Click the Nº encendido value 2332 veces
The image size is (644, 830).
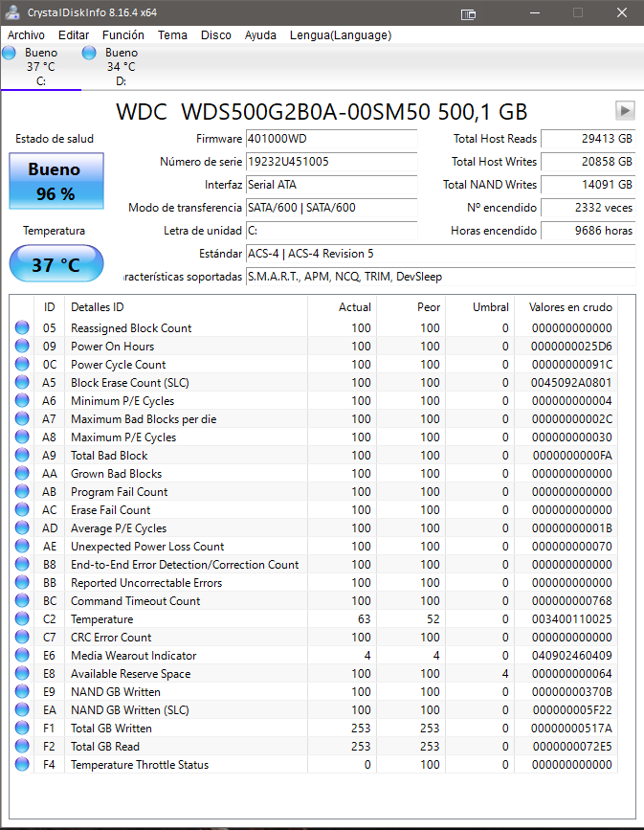click(x=588, y=208)
